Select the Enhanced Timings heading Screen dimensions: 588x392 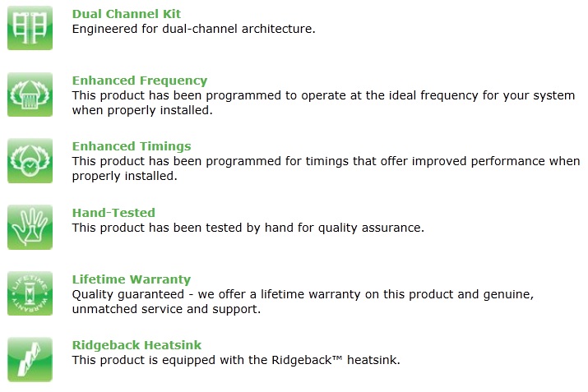[x=132, y=146]
